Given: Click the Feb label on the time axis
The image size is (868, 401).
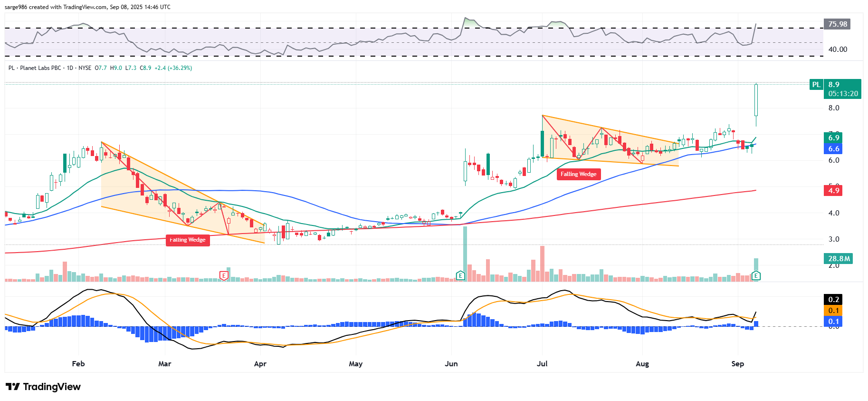Looking at the screenshot, I should click(x=78, y=364).
